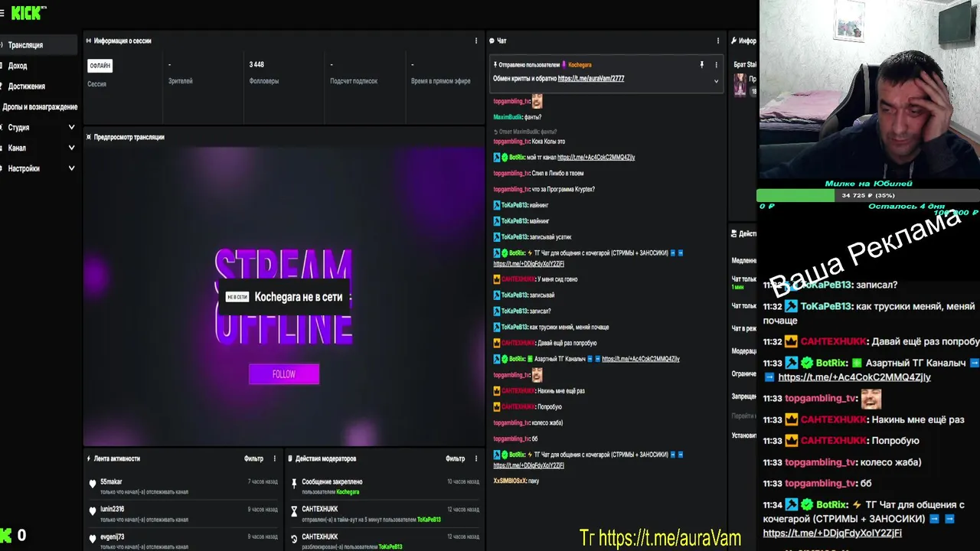This screenshot has width=980, height=551.
Task: Click the FOLLOW button in preview
Action: [x=283, y=374]
